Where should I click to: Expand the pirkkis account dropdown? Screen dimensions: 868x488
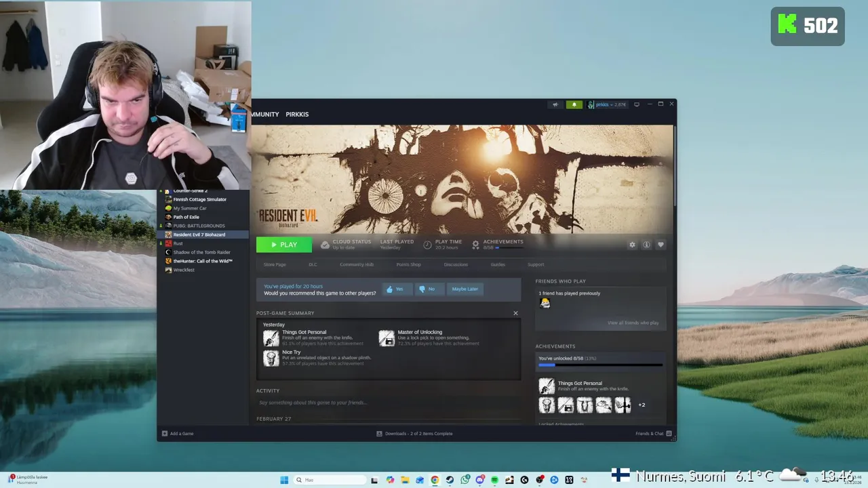coord(607,104)
